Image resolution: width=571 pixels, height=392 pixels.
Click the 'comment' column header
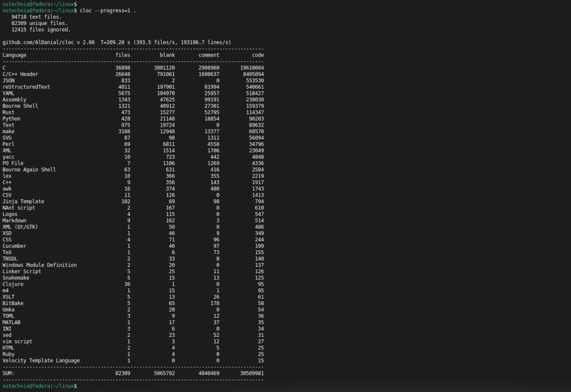point(209,55)
